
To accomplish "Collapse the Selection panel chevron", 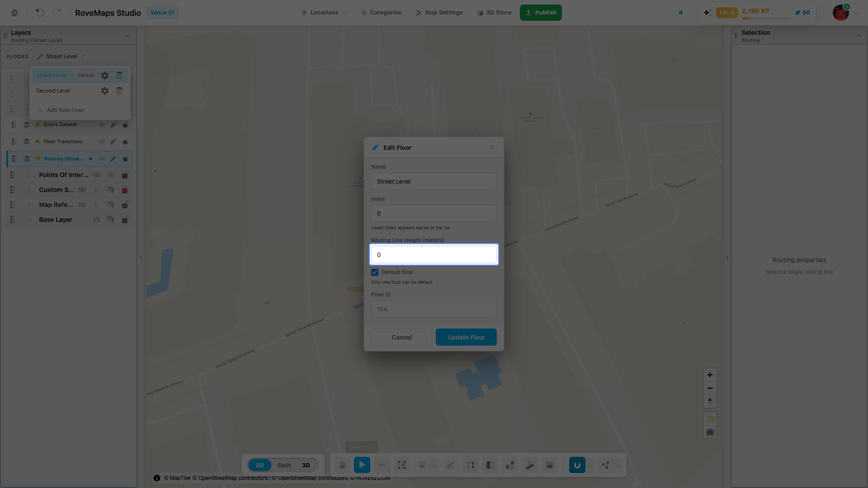I will pos(859,36).
